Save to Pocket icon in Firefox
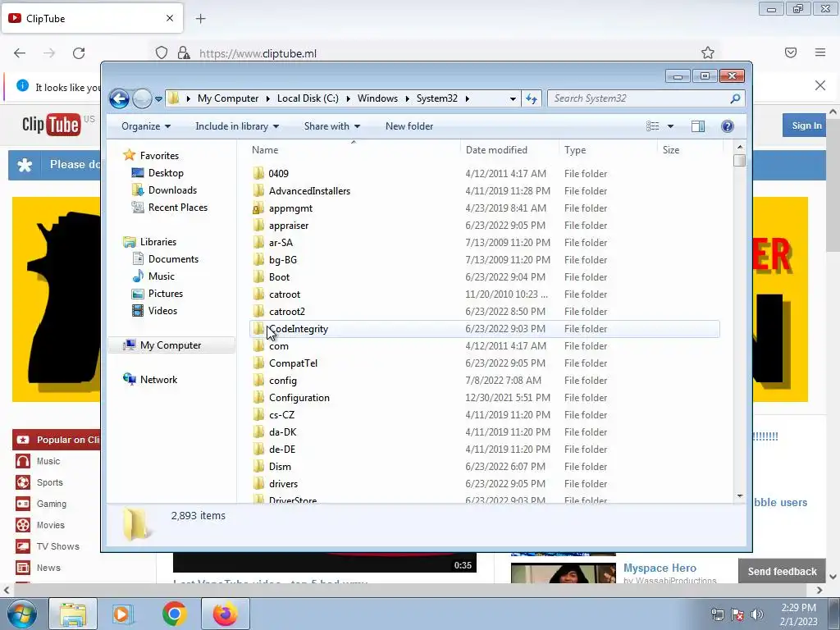 (791, 52)
